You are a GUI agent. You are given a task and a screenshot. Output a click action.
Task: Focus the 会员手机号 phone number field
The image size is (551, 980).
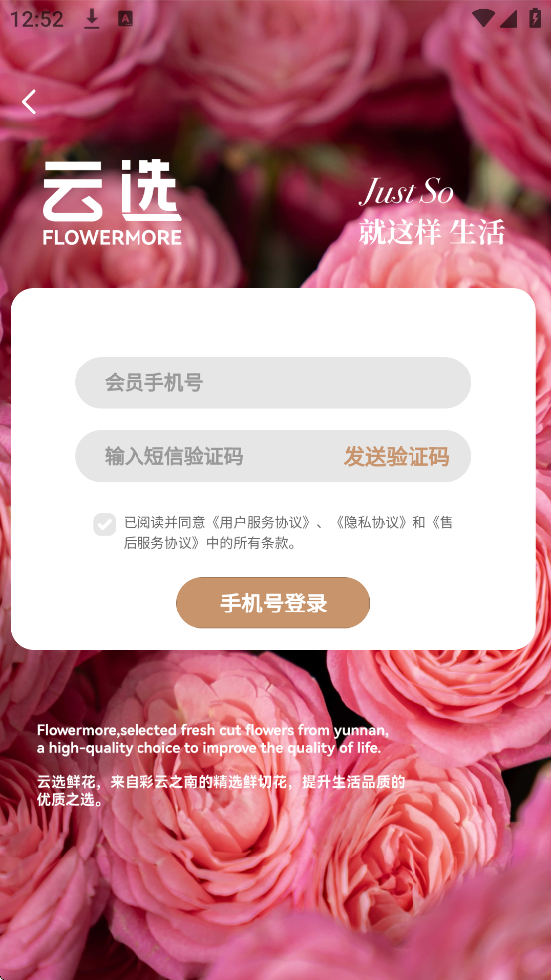click(x=273, y=382)
